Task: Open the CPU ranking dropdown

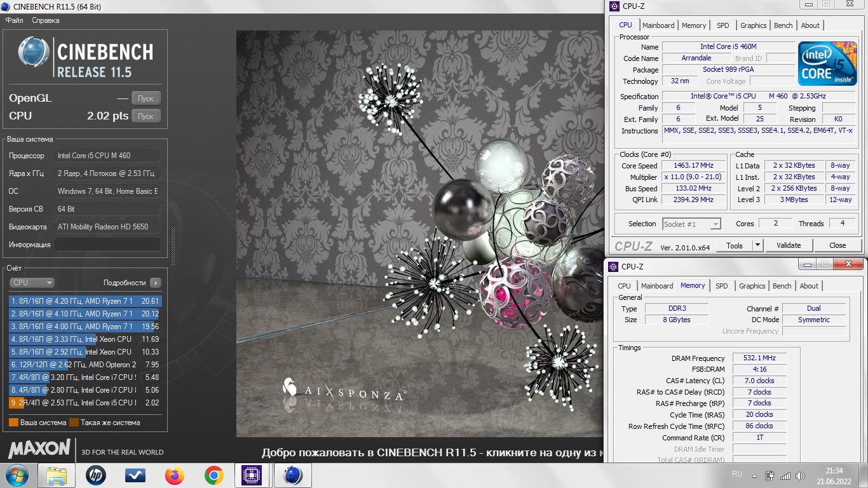Action: click(32, 283)
